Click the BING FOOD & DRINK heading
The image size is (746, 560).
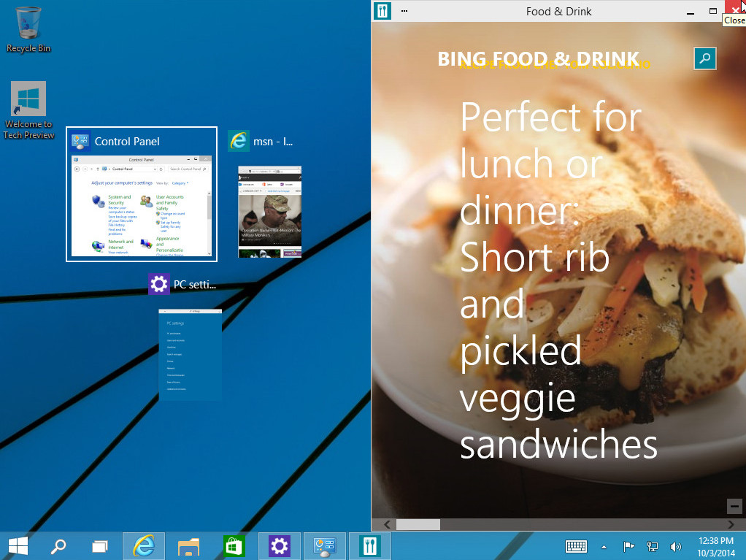pos(539,59)
